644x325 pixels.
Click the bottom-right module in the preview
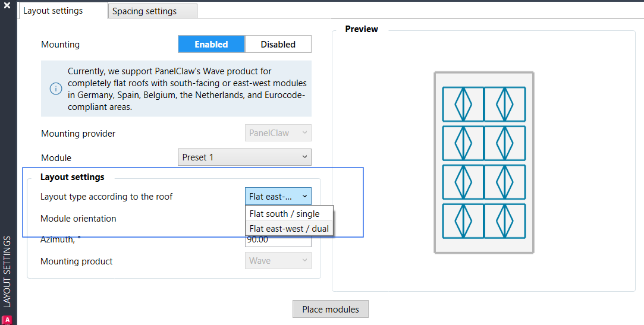coord(504,221)
